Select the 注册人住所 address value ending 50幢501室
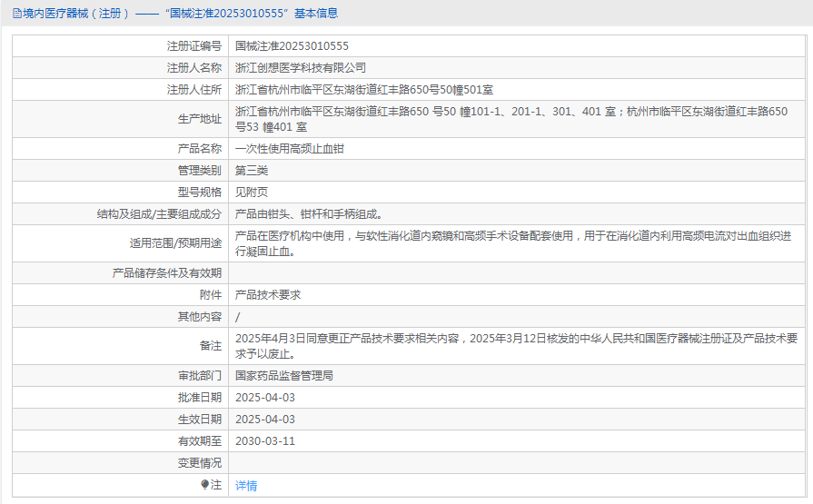Image resolution: width=813 pixels, height=504 pixels. coord(364,90)
